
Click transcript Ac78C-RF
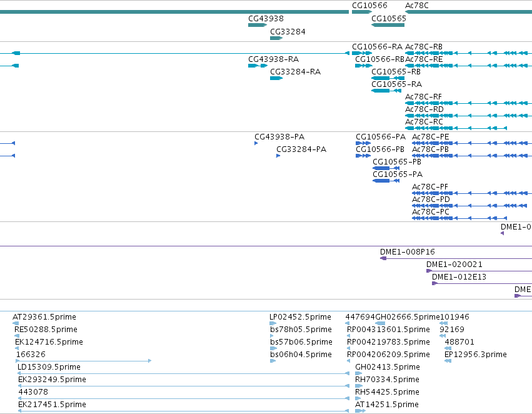[x=423, y=97]
